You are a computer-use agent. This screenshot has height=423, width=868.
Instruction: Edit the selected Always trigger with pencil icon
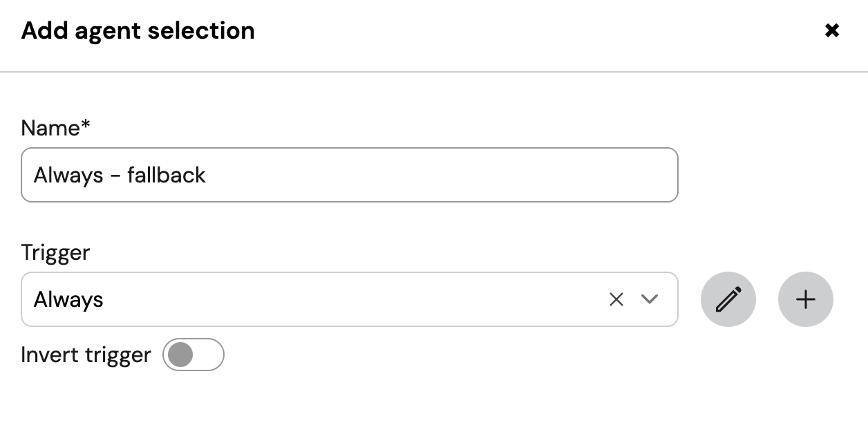(728, 299)
